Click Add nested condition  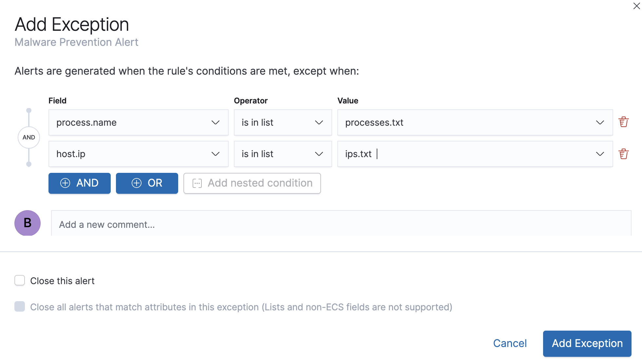click(252, 183)
